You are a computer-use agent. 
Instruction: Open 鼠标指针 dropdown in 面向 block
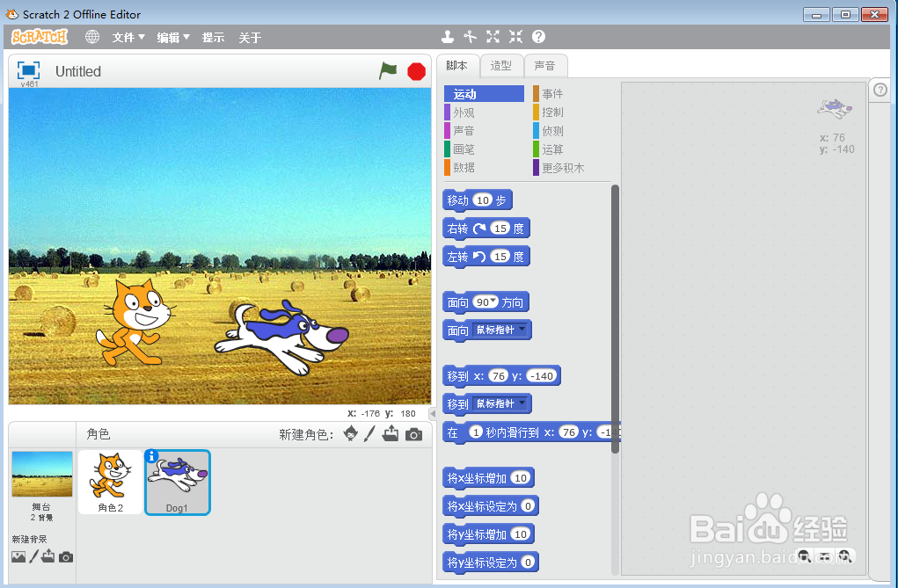tap(522, 330)
